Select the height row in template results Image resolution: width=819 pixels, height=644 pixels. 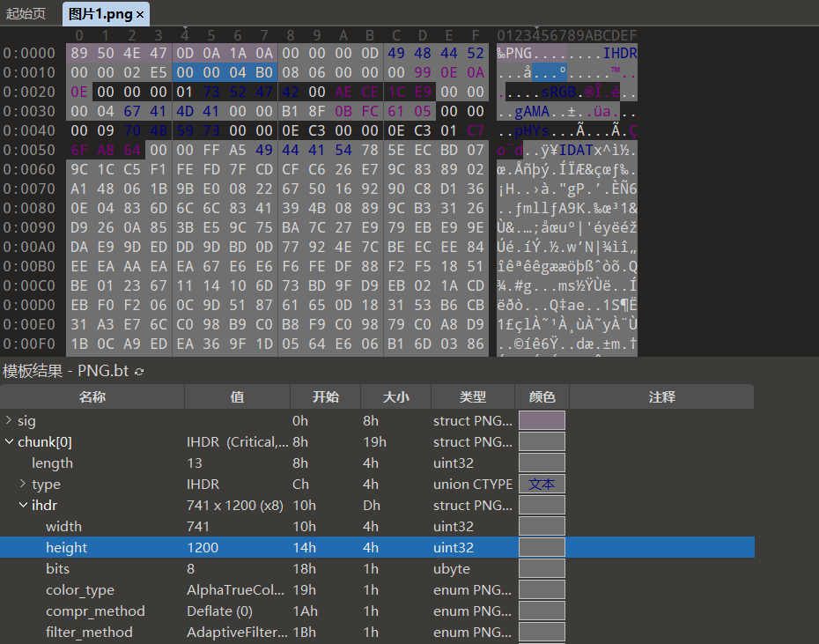click(377, 547)
